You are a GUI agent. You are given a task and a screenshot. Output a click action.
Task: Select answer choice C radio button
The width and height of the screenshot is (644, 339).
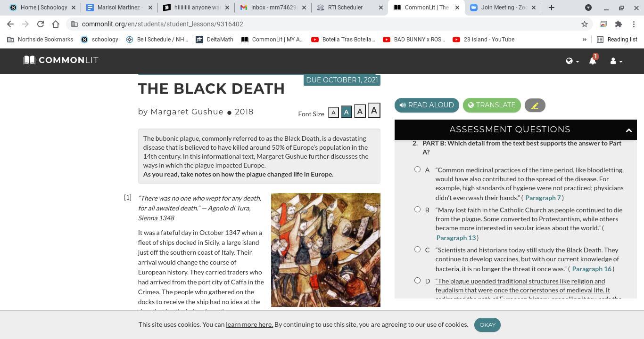tap(417, 250)
